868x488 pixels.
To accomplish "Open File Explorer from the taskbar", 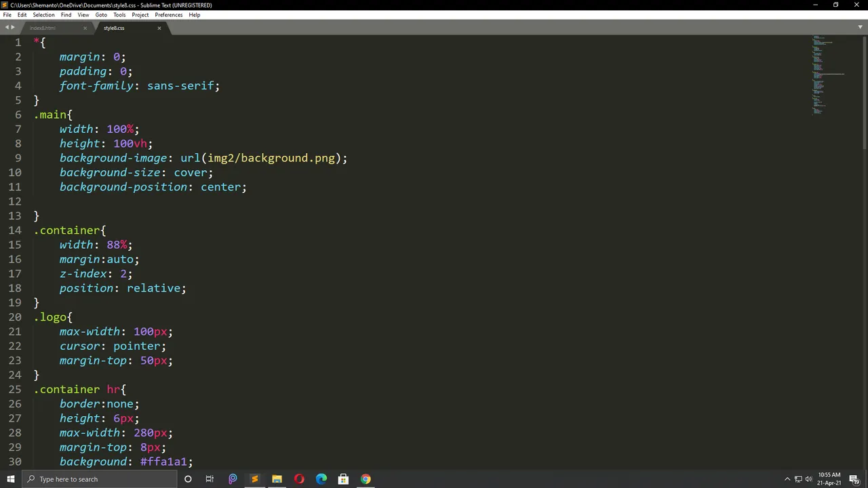I will [x=277, y=479].
